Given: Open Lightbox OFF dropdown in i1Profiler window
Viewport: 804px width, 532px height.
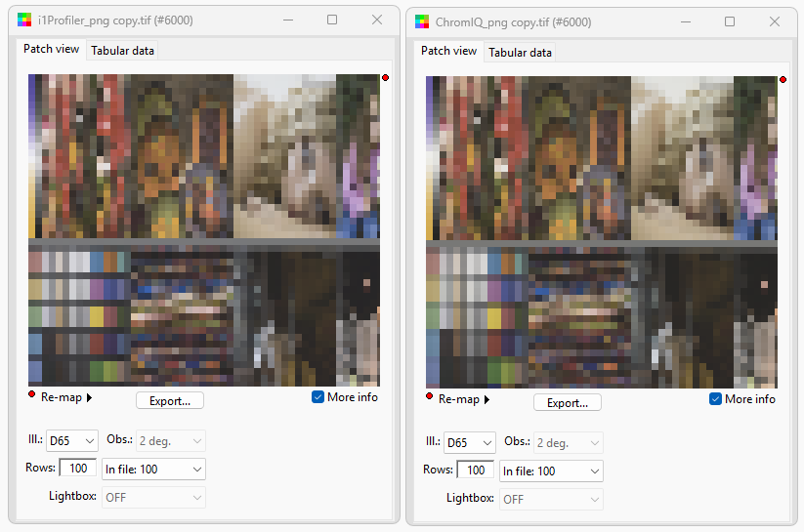Looking at the screenshot, I should coord(153,497).
